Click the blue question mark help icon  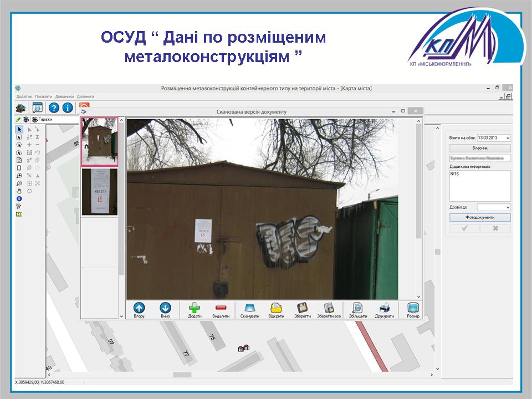coord(54,108)
